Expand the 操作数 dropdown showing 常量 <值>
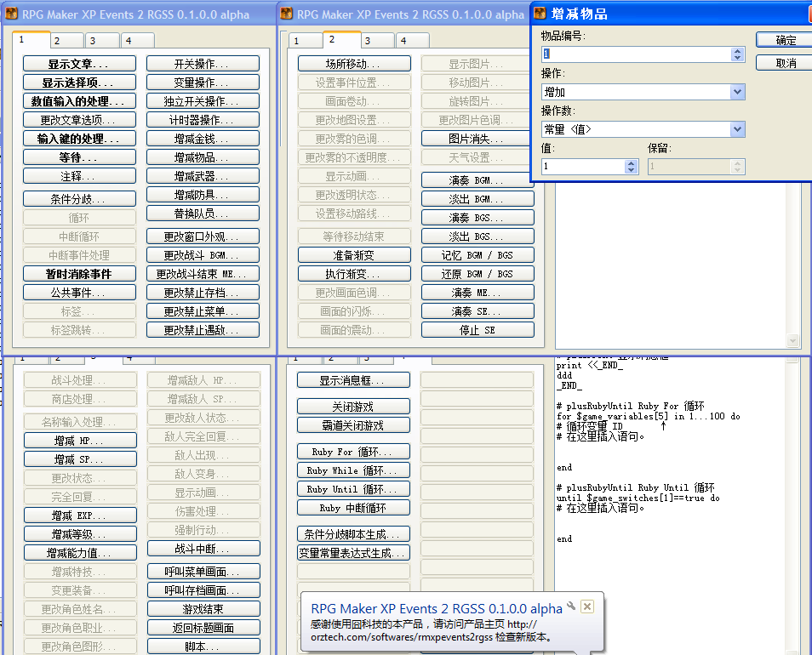Image resolution: width=812 pixels, height=655 pixels. click(x=737, y=129)
